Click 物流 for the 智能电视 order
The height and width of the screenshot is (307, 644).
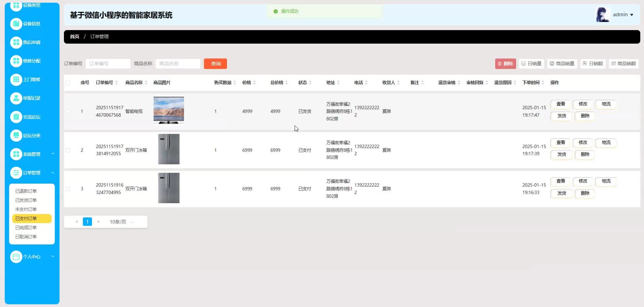pyautogui.click(x=606, y=104)
